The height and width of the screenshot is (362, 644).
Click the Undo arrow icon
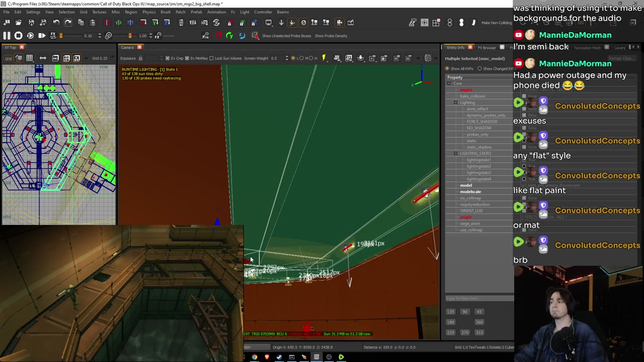(x=56, y=23)
